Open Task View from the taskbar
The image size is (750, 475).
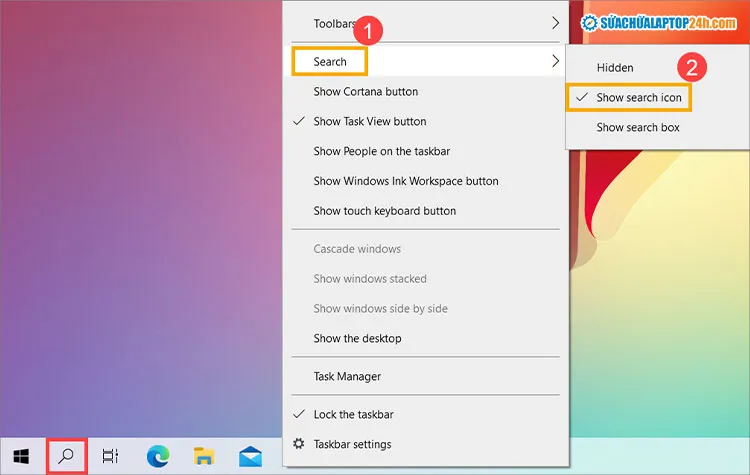pyautogui.click(x=111, y=456)
